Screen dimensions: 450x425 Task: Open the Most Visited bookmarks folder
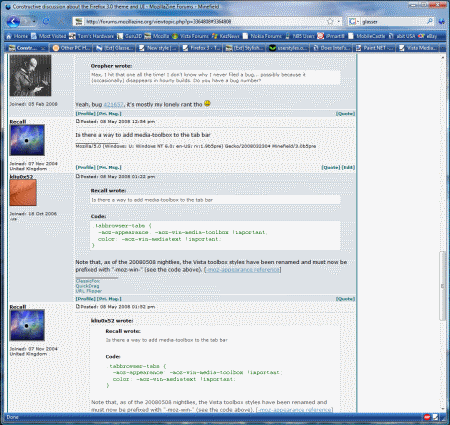tap(49, 36)
